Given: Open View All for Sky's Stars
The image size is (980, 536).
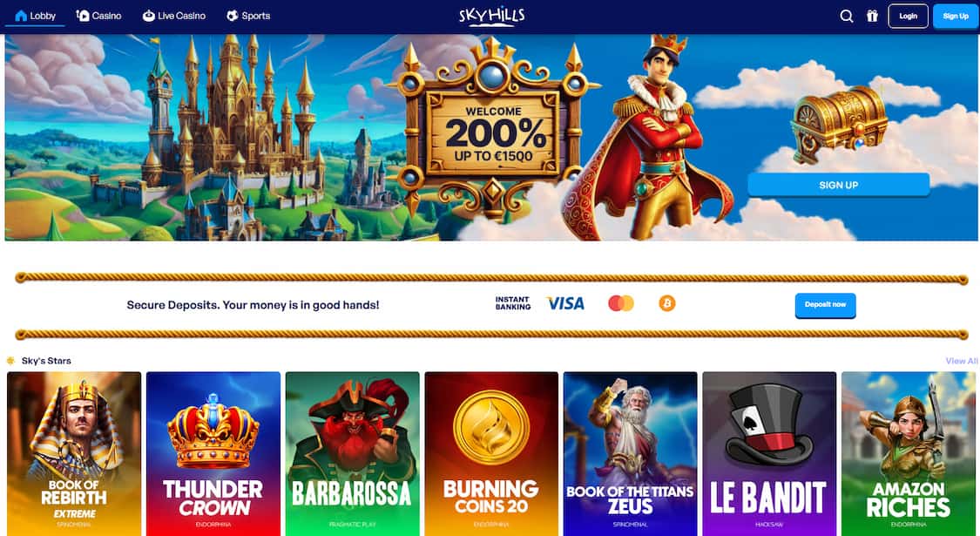Looking at the screenshot, I should (x=961, y=361).
